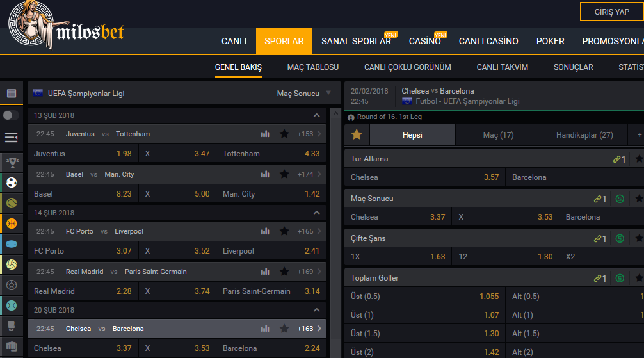
Task: Switch to the MAÇ TABLOSU tab
Action: (x=313, y=67)
